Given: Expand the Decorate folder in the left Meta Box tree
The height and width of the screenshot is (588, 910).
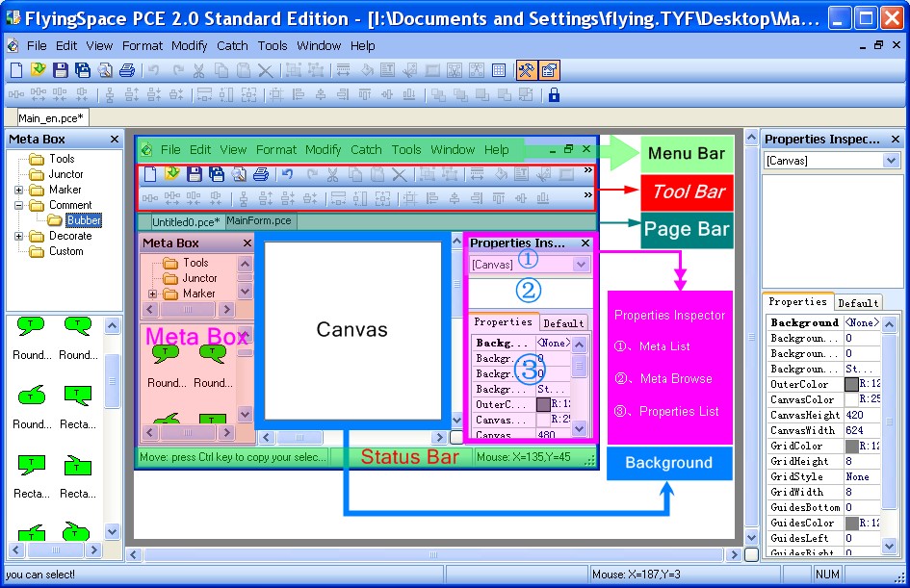Looking at the screenshot, I should 18,236.
